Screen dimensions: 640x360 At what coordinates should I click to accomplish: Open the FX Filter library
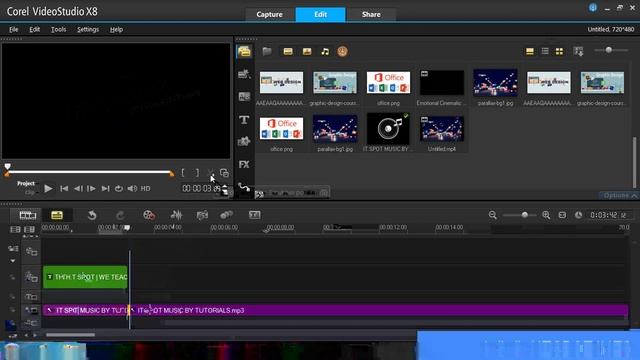tap(244, 164)
